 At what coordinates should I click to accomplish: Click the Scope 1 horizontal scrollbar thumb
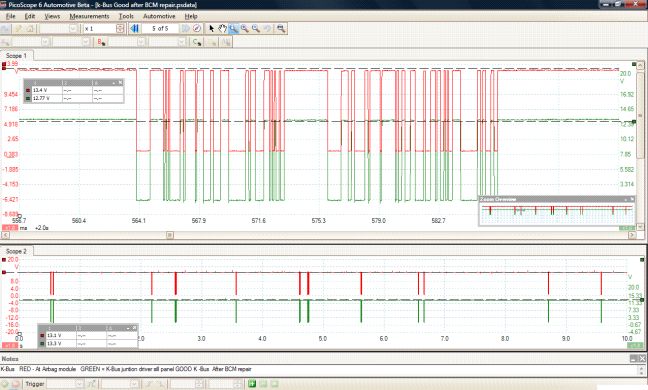pos(170,235)
